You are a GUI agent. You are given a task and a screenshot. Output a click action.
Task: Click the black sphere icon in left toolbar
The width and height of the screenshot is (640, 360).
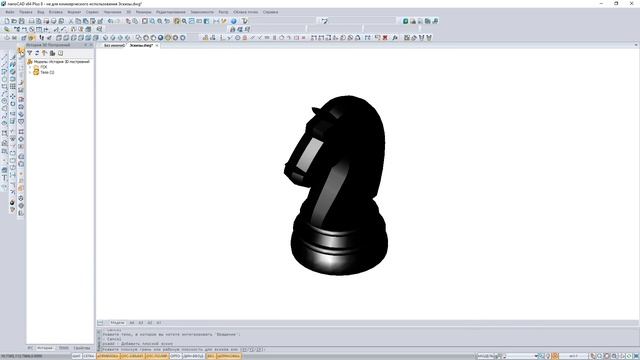pyautogui.click(x=12, y=202)
